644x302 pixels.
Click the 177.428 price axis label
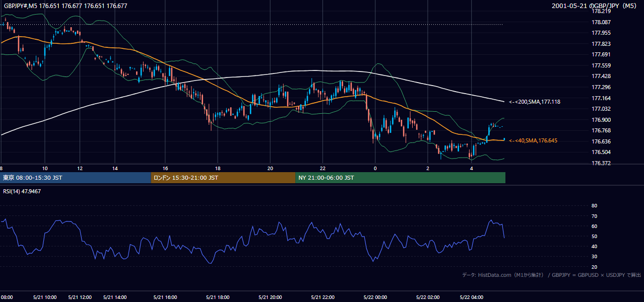pos(601,77)
